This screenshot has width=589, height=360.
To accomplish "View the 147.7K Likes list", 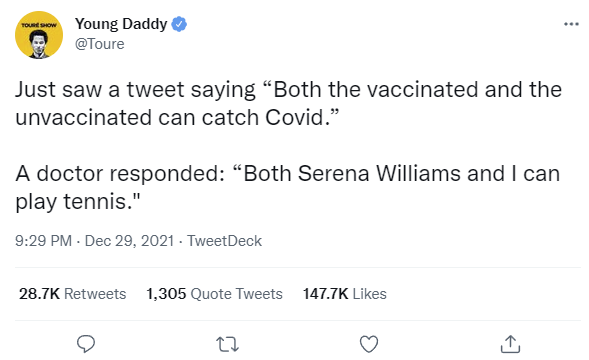I will (345, 294).
